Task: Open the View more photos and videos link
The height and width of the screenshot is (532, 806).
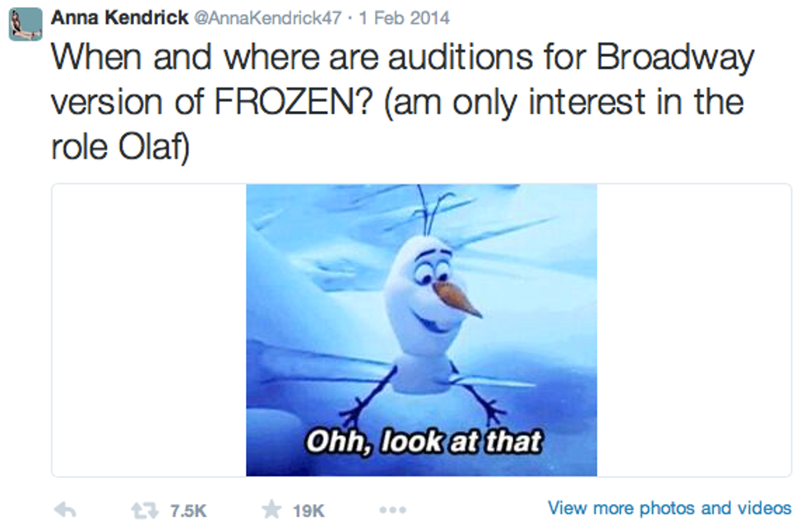Action: coord(669,508)
